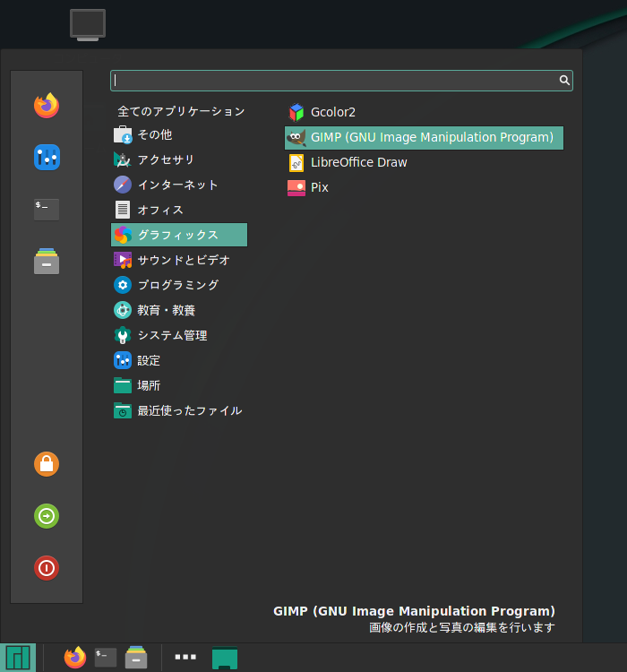627x672 pixels.
Task: Open the 設定 category
Action: click(x=179, y=360)
